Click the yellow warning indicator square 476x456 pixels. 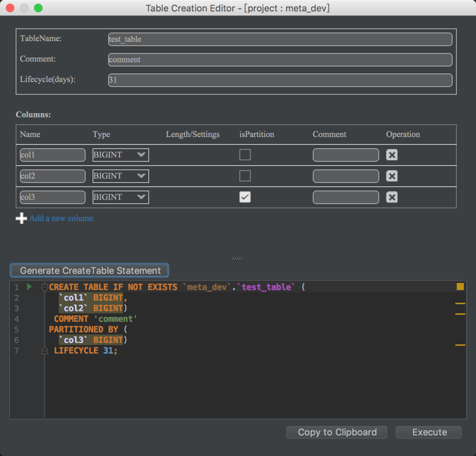[460, 287]
